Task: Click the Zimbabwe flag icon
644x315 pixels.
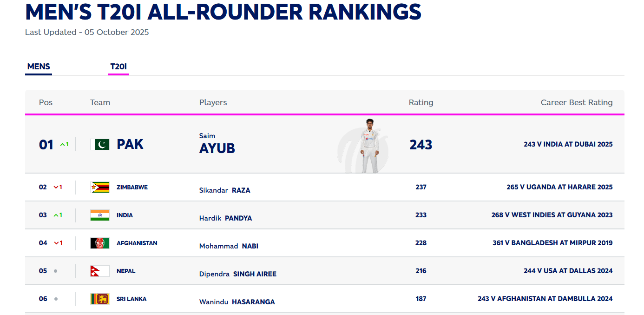Action: click(x=100, y=187)
